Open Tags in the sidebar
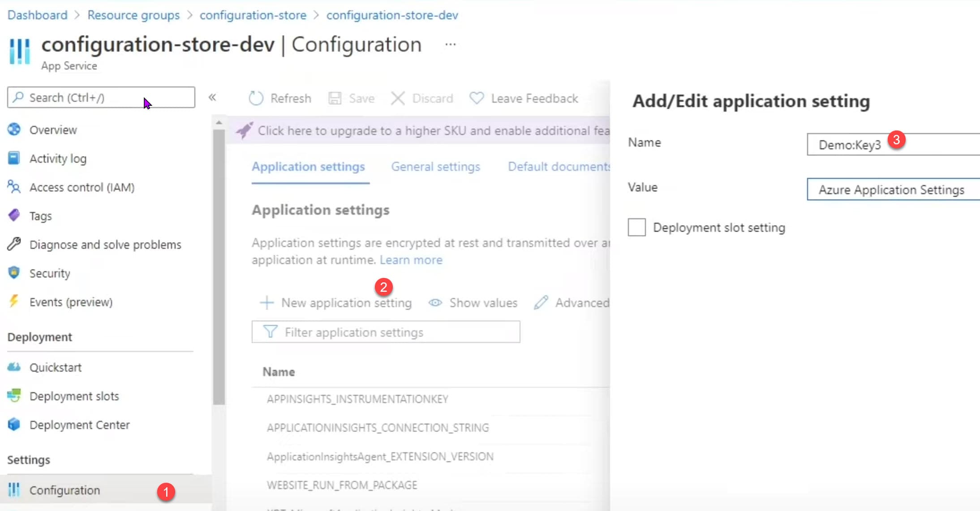 [41, 216]
